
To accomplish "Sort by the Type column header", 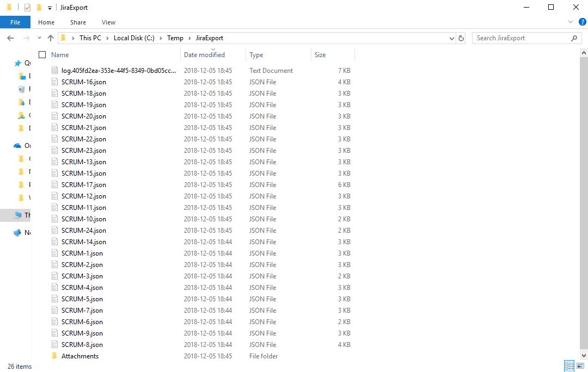I will click(256, 55).
